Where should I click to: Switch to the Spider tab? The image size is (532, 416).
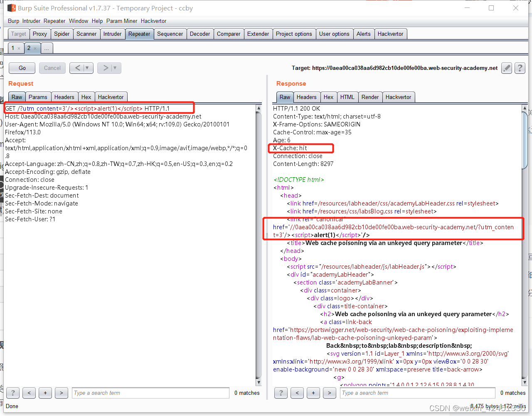pos(62,34)
